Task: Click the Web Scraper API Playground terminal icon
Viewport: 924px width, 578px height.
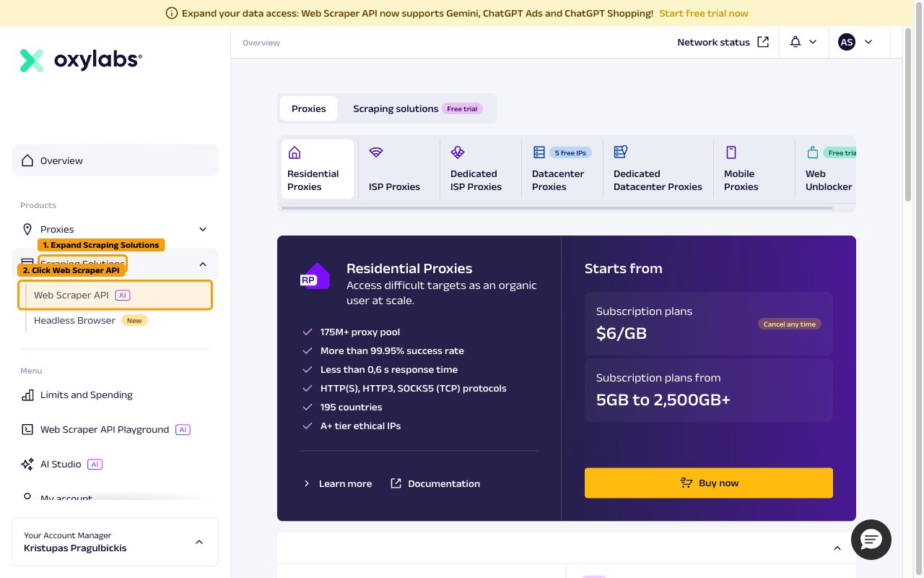Action: (27, 429)
